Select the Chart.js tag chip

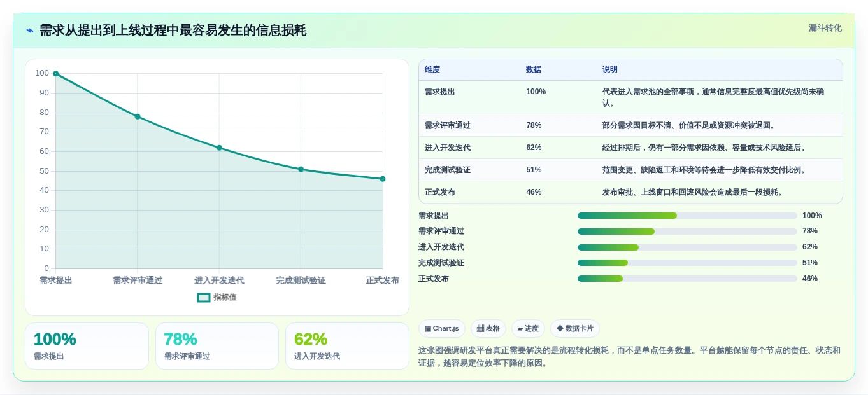click(442, 328)
